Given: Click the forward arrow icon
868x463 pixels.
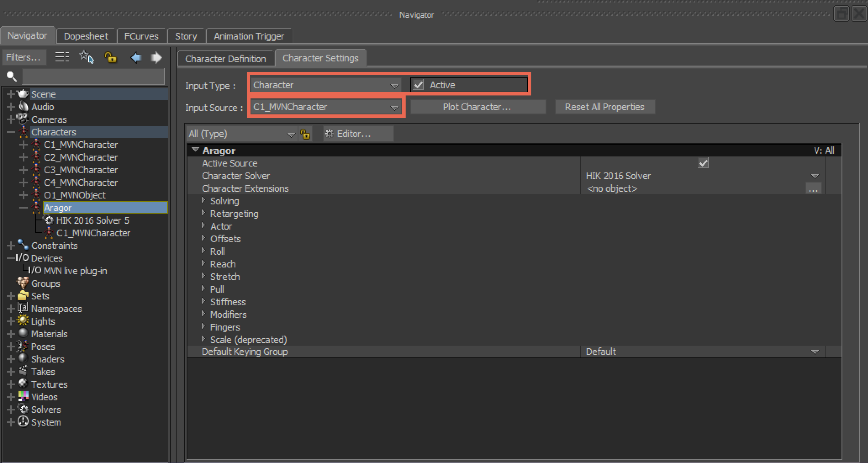Looking at the screenshot, I should pos(156,58).
